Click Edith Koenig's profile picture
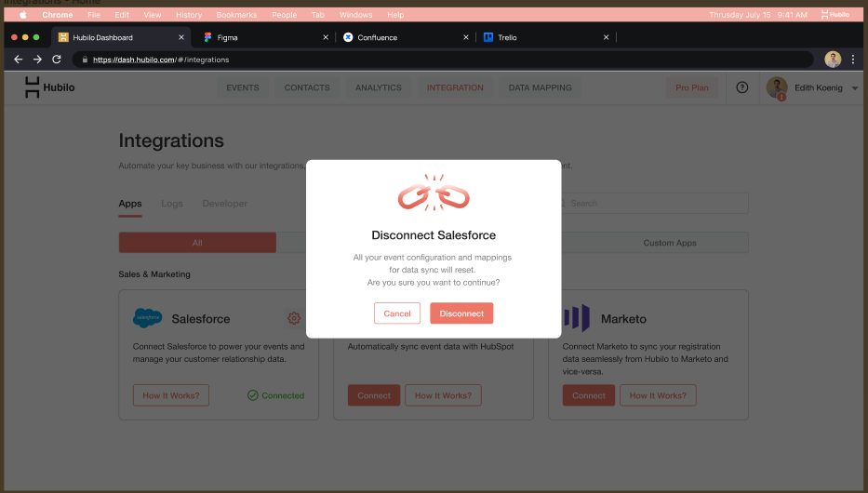Image resolution: width=868 pixels, height=493 pixels. [777, 87]
